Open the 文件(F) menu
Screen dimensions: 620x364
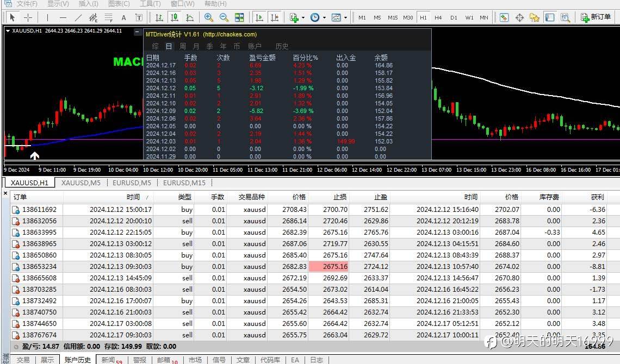point(27,4)
